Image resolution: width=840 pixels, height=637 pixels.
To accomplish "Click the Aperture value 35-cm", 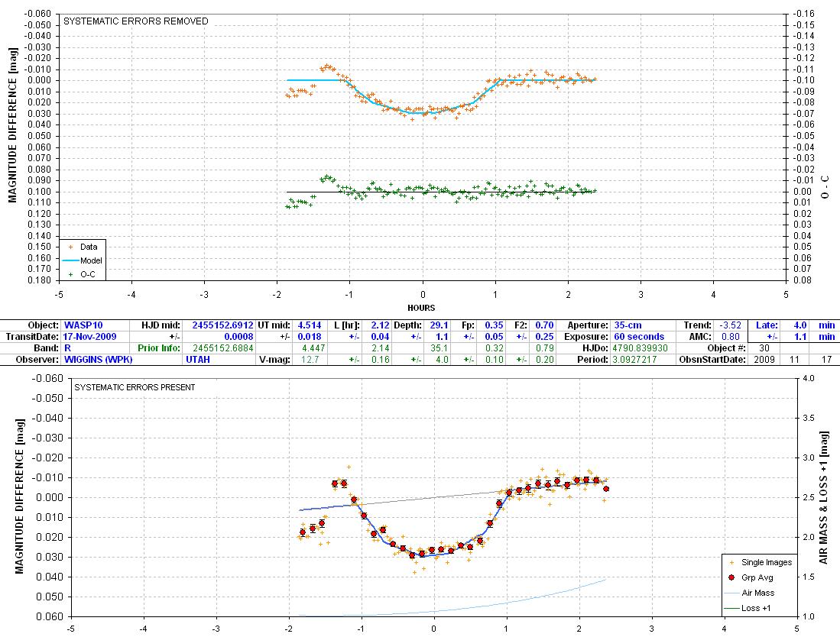I will coord(644,325).
